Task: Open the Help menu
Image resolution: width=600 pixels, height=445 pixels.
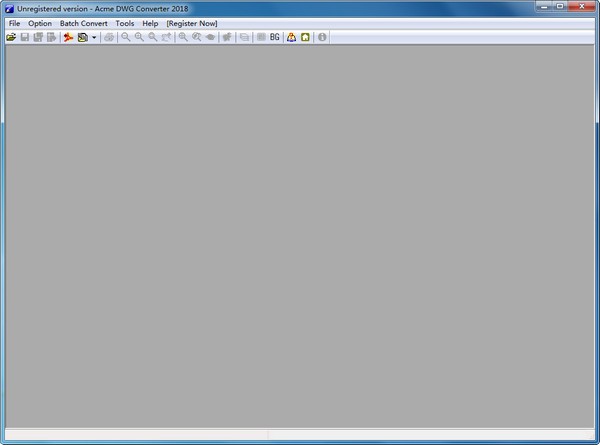Action: click(x=150, y=23)
